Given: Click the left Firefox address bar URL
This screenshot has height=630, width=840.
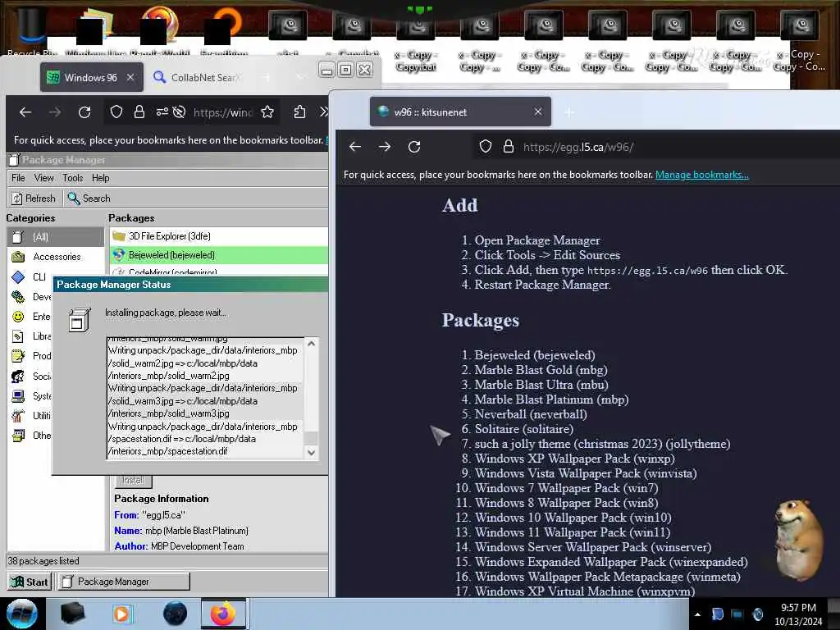Looking at the screenshot, I should pyautogui.click(x=223, y=112).
